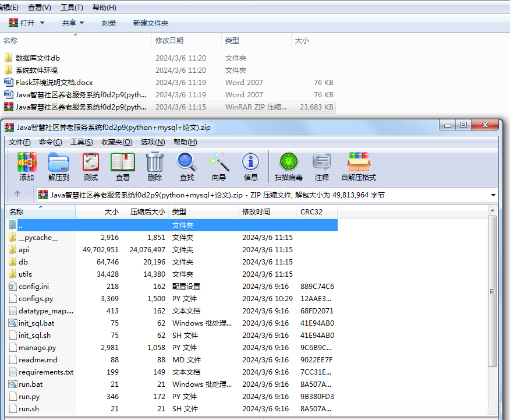510x420 pixels.
Task: Expand the 打开 dropdown arrow in Explorer
Action: click(42, 23)
